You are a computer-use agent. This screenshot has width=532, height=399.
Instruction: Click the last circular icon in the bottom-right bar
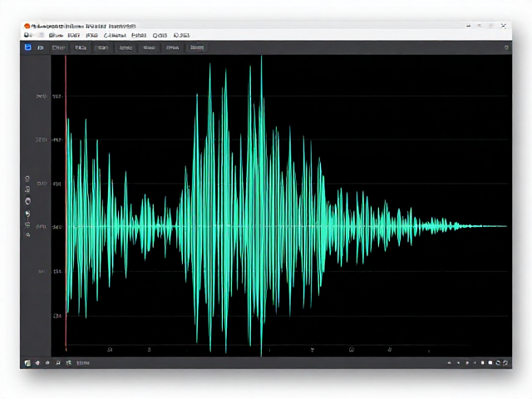pyautogui.click(x=505, y=363)
